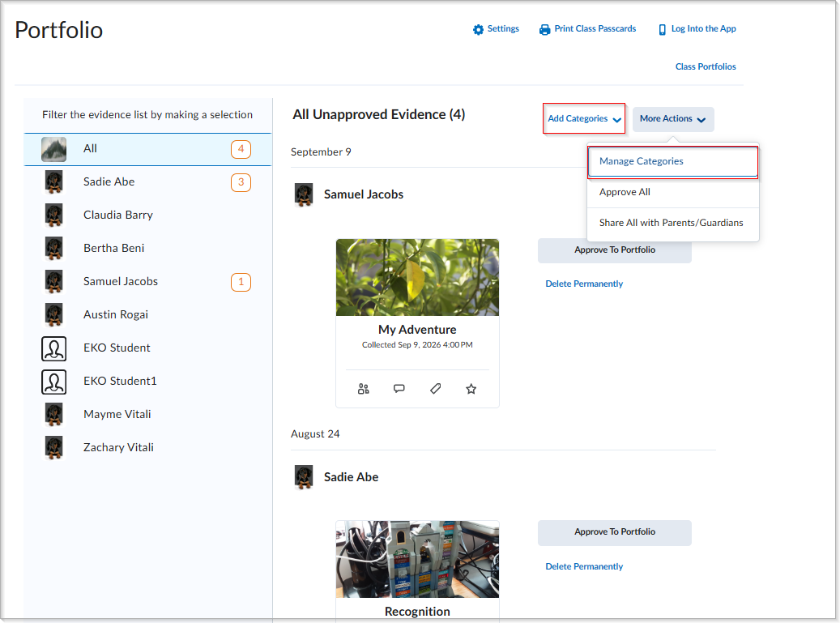This screenshot has height=623, width=840.
Task: Click the 'All Unapproved Evidence (4)' heading
Action: point(379,115)
